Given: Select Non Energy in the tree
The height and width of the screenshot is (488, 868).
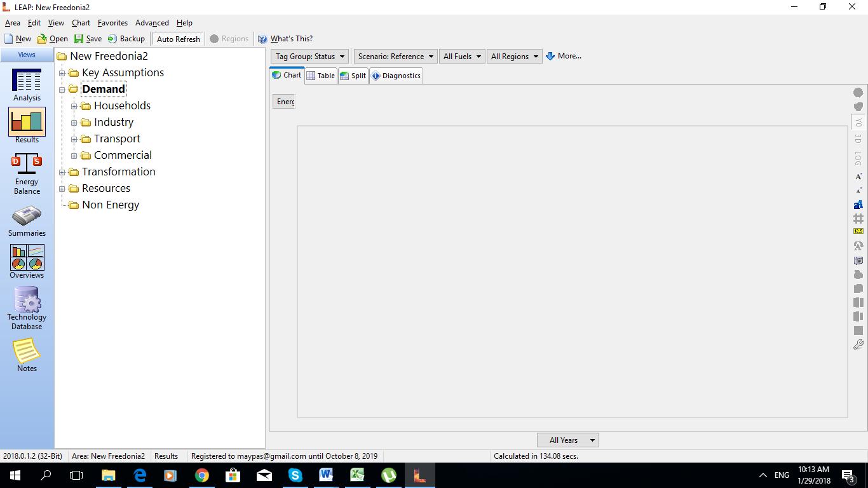Looking at the screenshot, I should [x=111, y=205].
